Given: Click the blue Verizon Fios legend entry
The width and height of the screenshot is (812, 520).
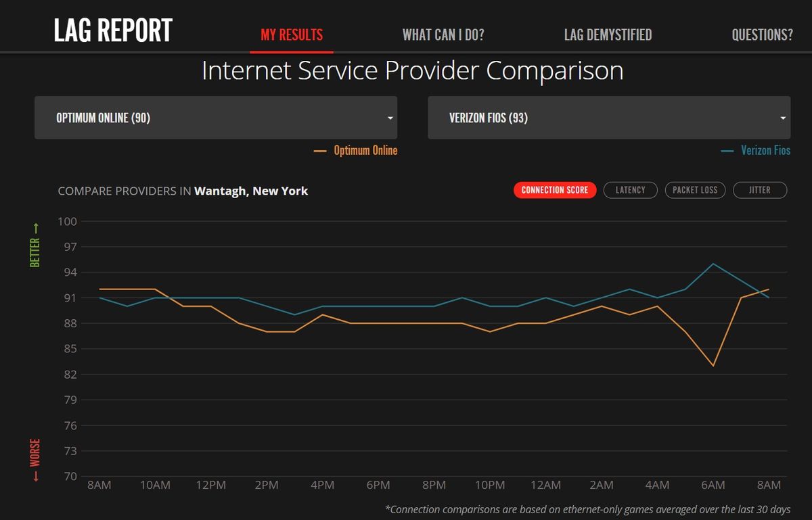Looking at the screenshot, I should click(756, 151).
